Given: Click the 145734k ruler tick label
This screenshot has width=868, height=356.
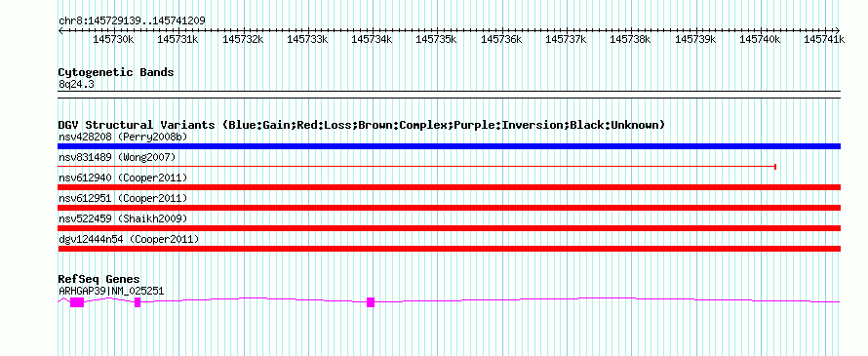Looking at the screenshot, I should pyautogui.click(x=372, y=39).
